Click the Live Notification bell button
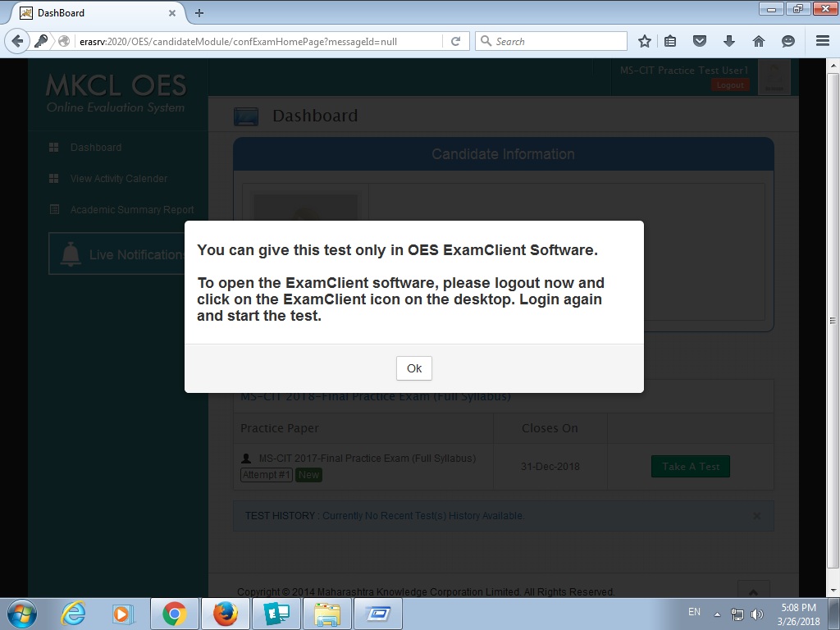The image size is (840, 630). coord(116,254)
